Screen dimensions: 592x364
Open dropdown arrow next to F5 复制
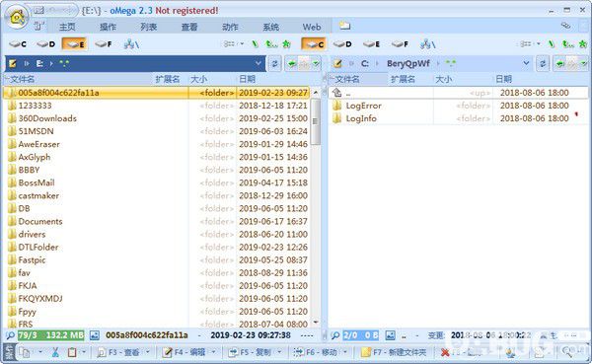tap(279, 352)
